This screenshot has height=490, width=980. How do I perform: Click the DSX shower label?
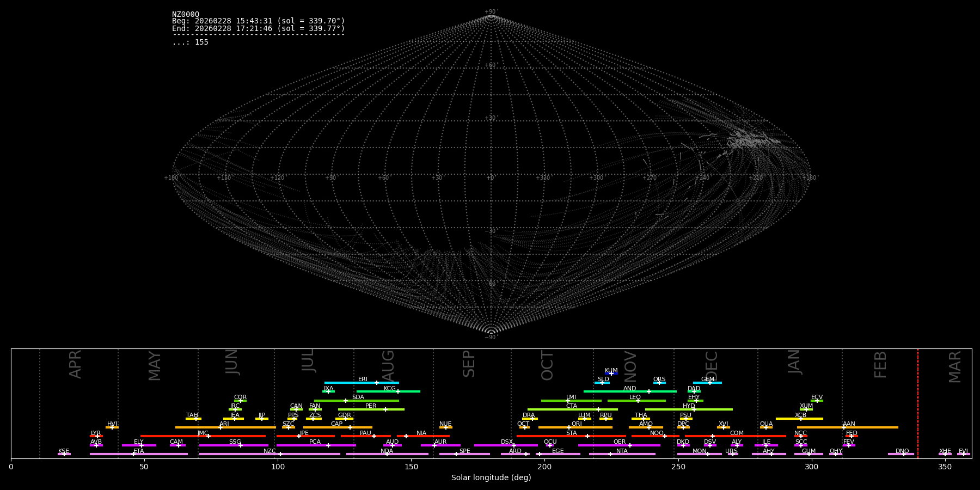[507, 442]
